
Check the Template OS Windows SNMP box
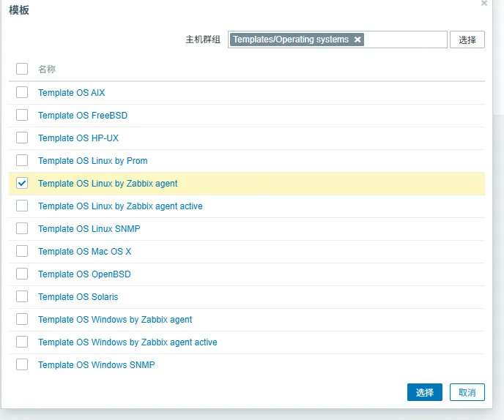22,364
